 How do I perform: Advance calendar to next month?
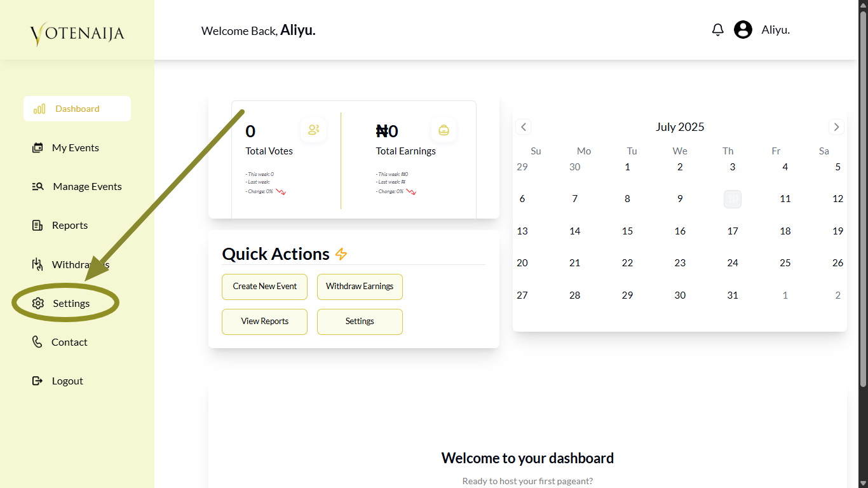point(836,126)
